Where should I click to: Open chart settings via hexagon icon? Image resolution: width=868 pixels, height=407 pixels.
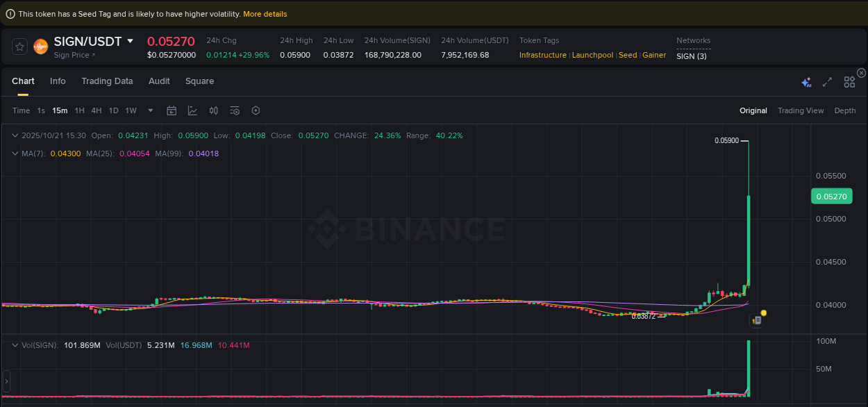tap(256, 110)
